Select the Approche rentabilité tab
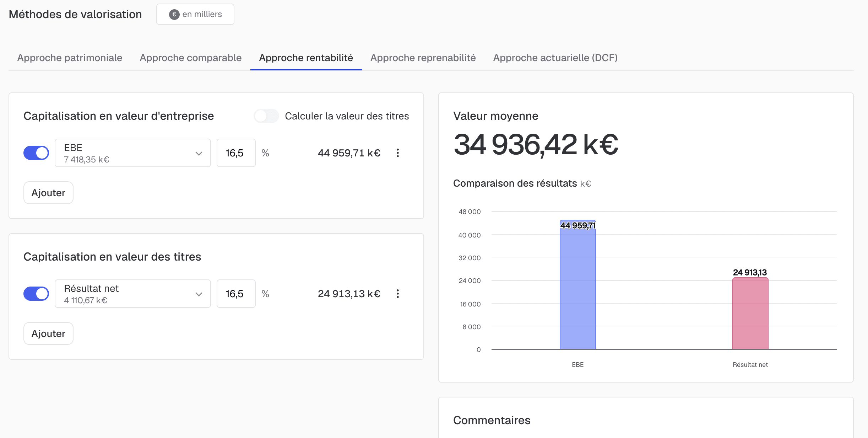The width and height of the screenshot is (868, 438). [x=306, y=58]
